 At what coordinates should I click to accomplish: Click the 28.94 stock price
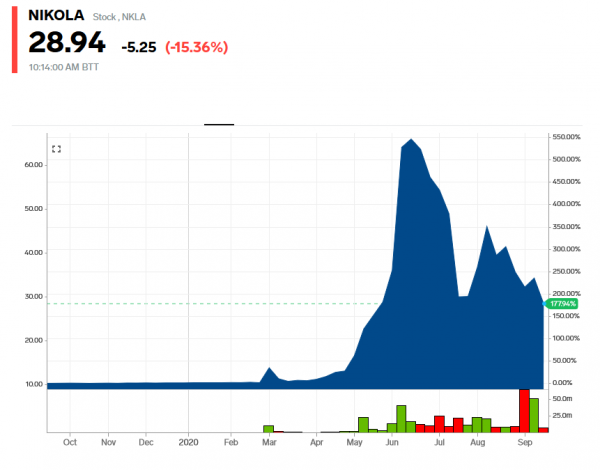point(67,42)
